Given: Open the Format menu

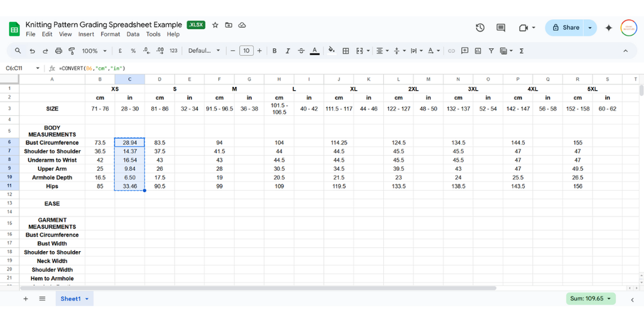Looking at the screenshot, I should tap(111, 35).
